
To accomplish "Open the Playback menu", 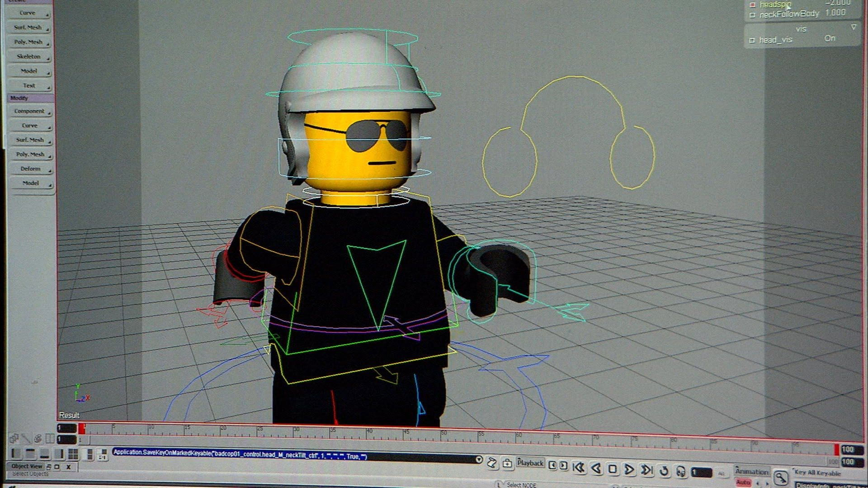I will (530, 464).
